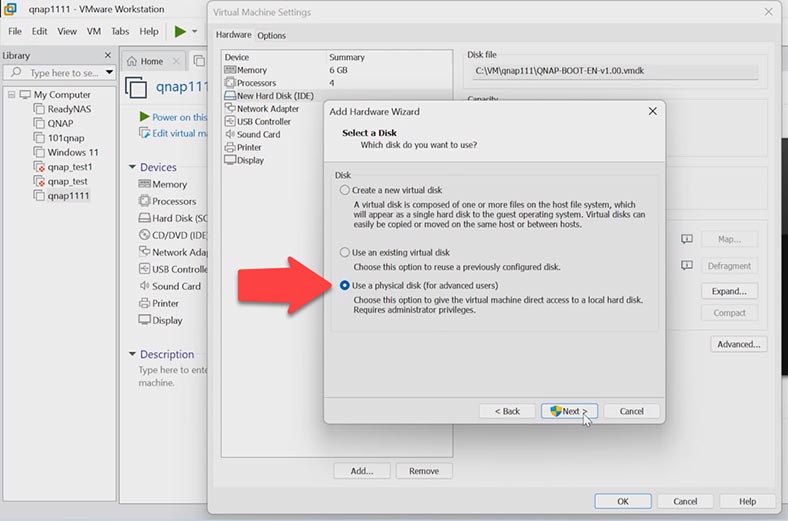Select Memory row in hardware device list
788x521 pixels.
337,70
